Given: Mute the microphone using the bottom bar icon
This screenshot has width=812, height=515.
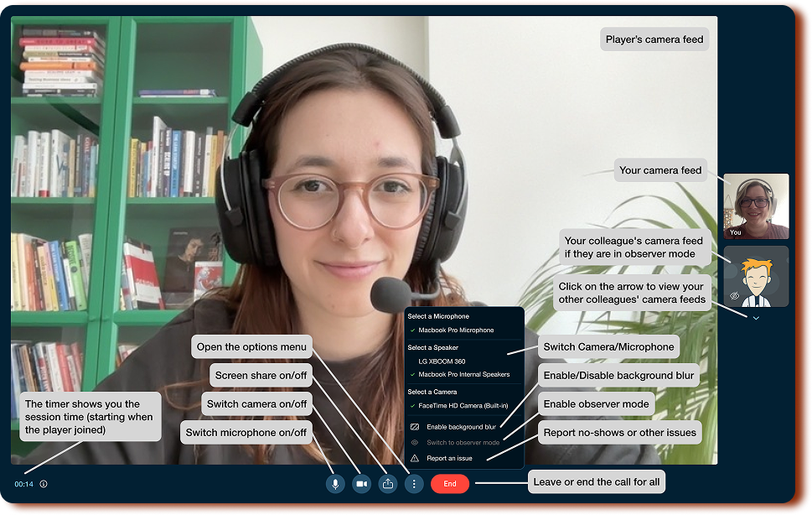Looking at the screenshot, I should [x=335, y=484].
